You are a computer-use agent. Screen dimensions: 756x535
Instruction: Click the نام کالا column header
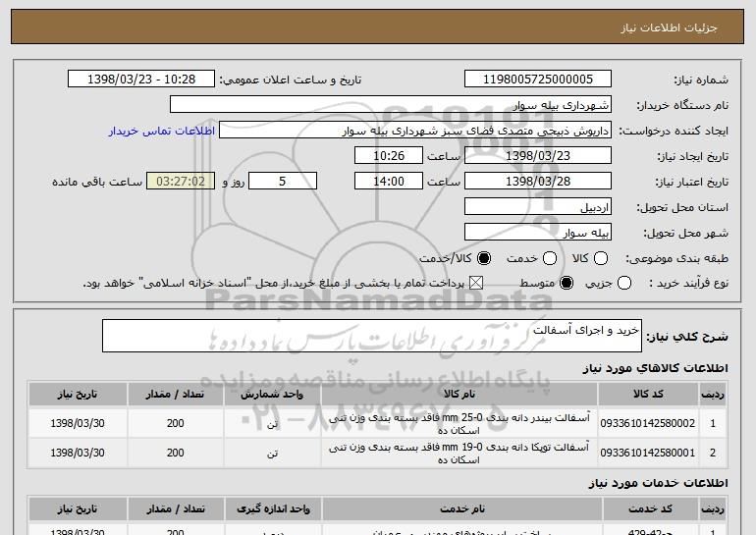pyautogui.click(x=459, y=395)
